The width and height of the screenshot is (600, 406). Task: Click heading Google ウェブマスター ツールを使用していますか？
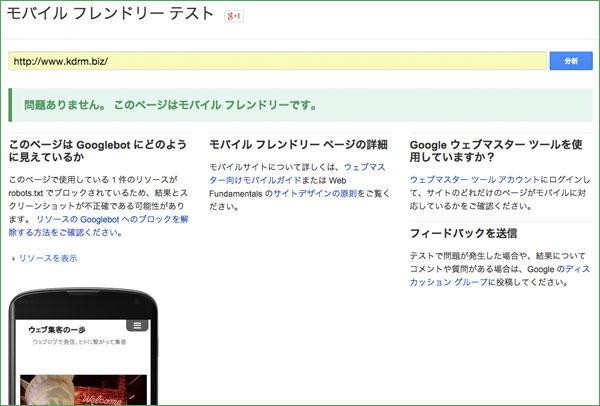[496, 151]
